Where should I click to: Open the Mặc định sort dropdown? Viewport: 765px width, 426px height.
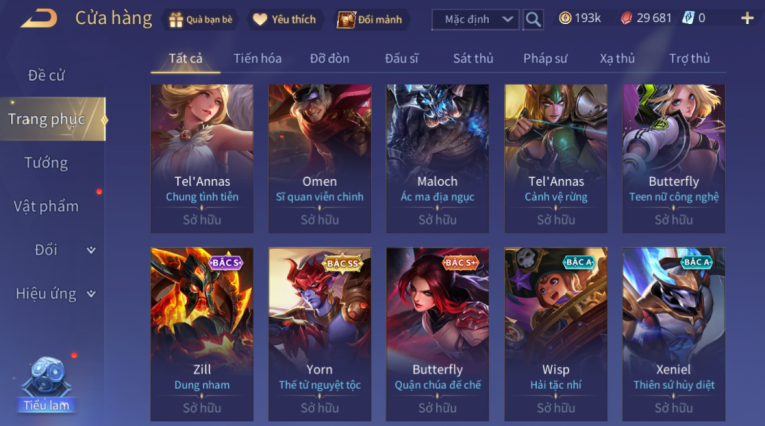pos(476,20)
